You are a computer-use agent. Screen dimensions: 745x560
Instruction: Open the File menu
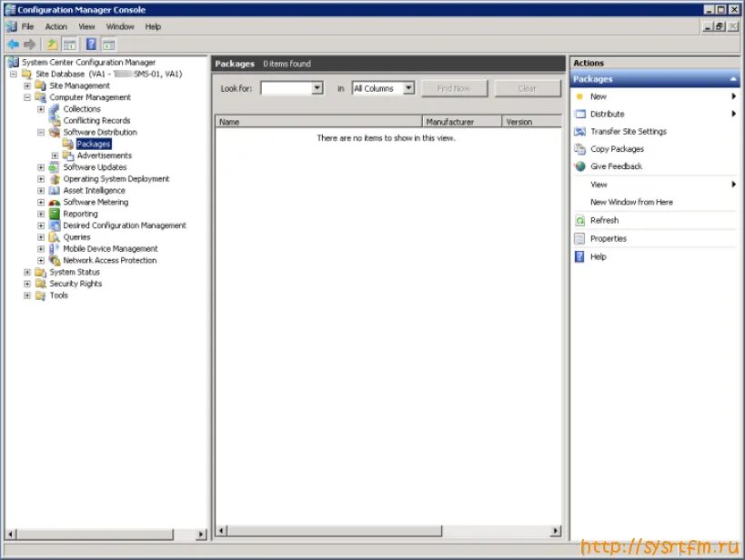coord(27,26)
